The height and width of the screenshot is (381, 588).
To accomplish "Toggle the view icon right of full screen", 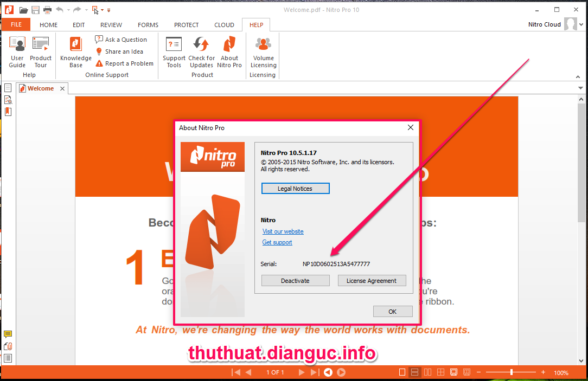I will point(467,372).
